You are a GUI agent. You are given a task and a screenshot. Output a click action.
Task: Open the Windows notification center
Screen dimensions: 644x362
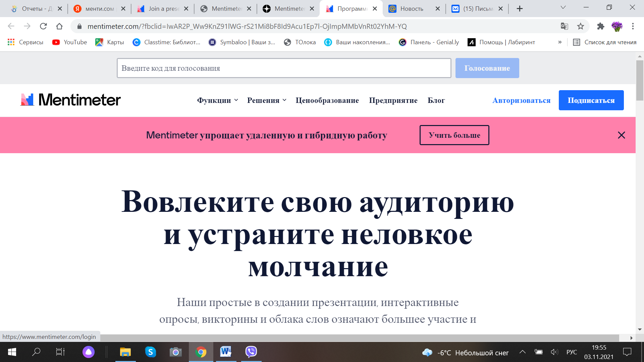[x=627, y=352]
